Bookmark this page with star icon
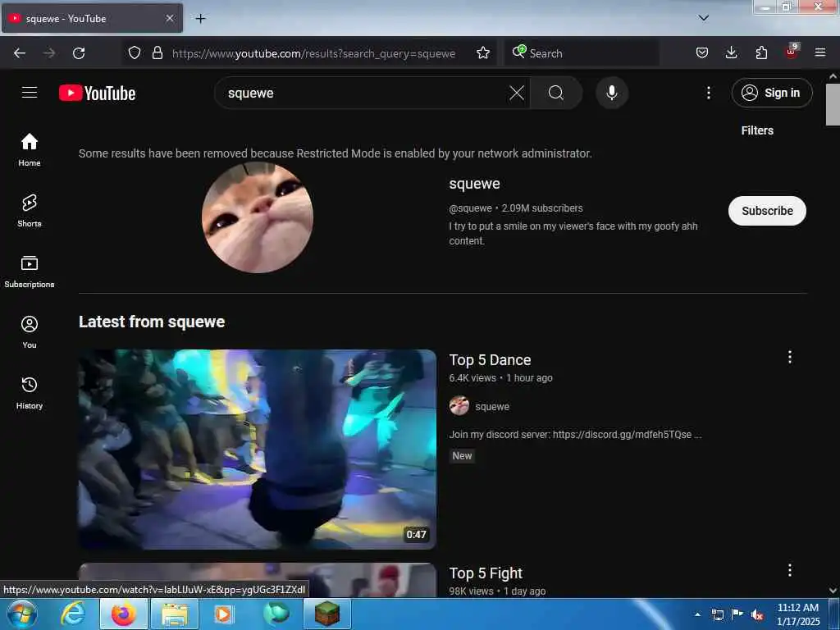This screenshot has width=840, height=630. tap(482, 52)
